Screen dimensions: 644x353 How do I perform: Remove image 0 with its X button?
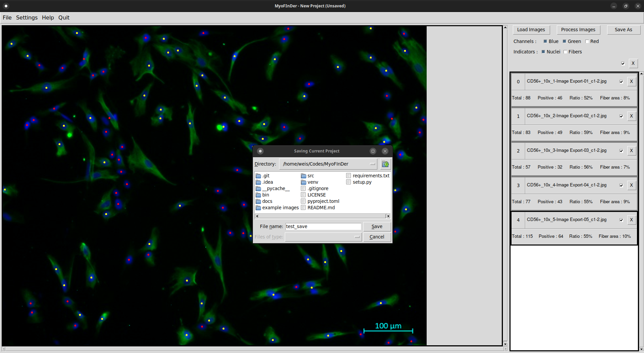click(631, 81)
